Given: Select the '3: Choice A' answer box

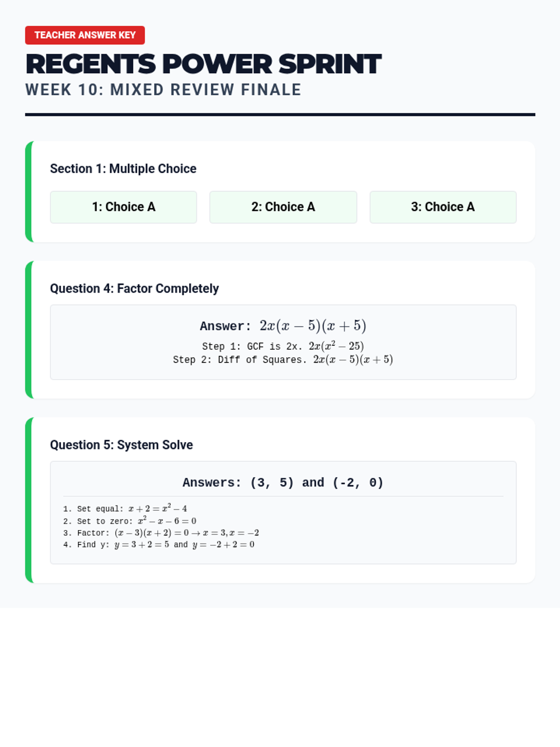Looking at the screenshot, I should [443, 207].
